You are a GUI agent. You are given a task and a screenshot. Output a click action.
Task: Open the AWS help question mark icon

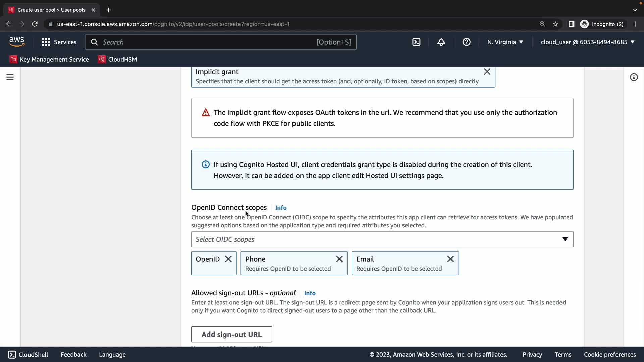click(x=466, y=42)
